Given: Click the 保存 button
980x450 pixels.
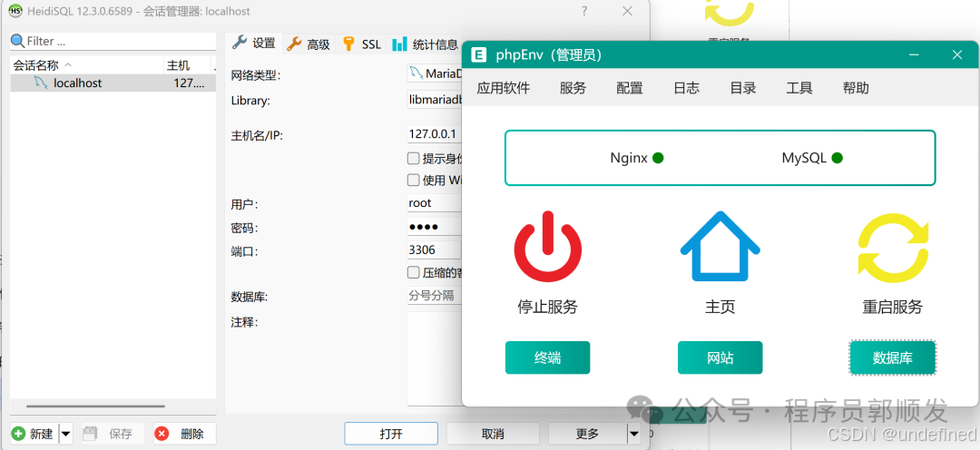Looking at the screenshot, I should click(112, 434).
